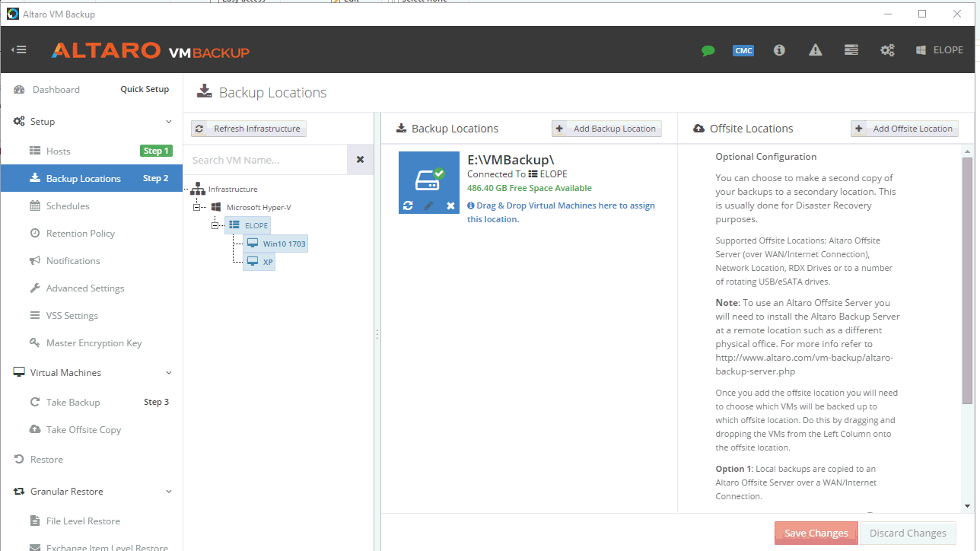Click the Offsite Locations panel scrollbar
The image size is (980, 551).
point(968,280)
